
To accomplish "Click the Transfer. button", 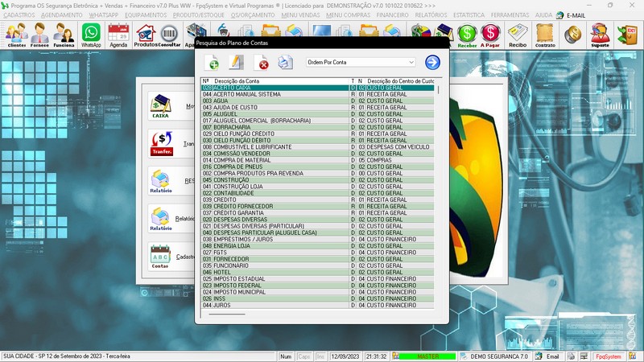I will tap(160, 143).
